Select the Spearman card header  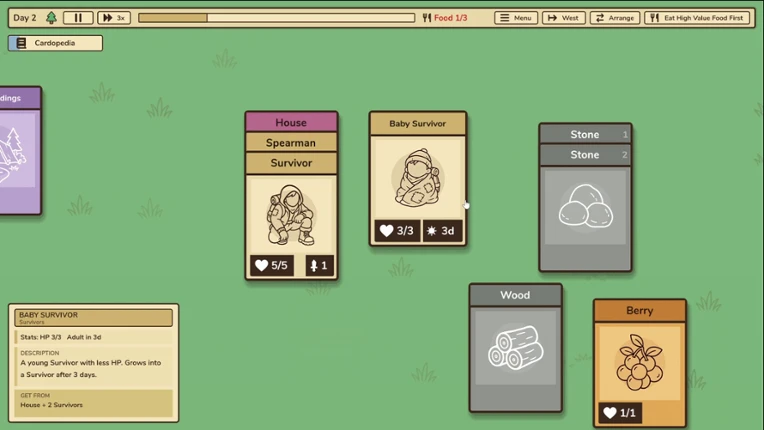[x=291, y=143]
